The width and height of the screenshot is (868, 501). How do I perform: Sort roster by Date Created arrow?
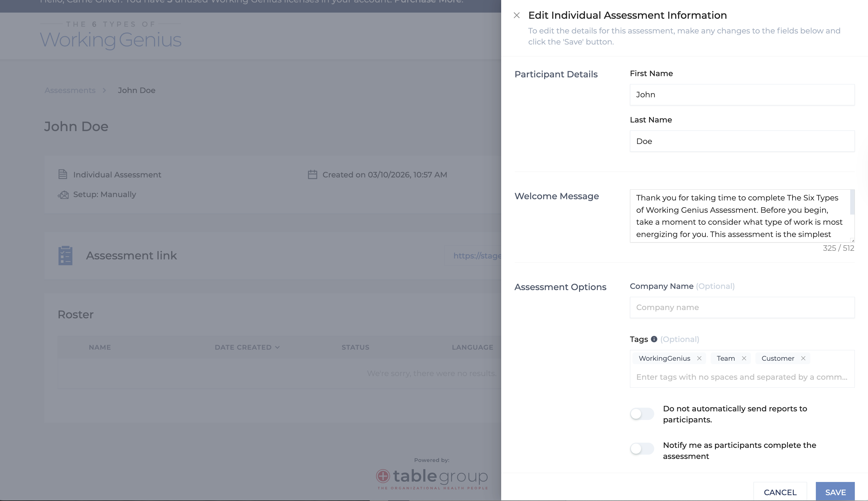(277, 347)
